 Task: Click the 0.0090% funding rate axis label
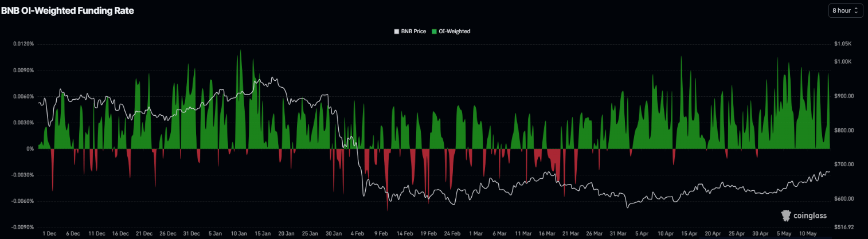[x=22, y=70]
